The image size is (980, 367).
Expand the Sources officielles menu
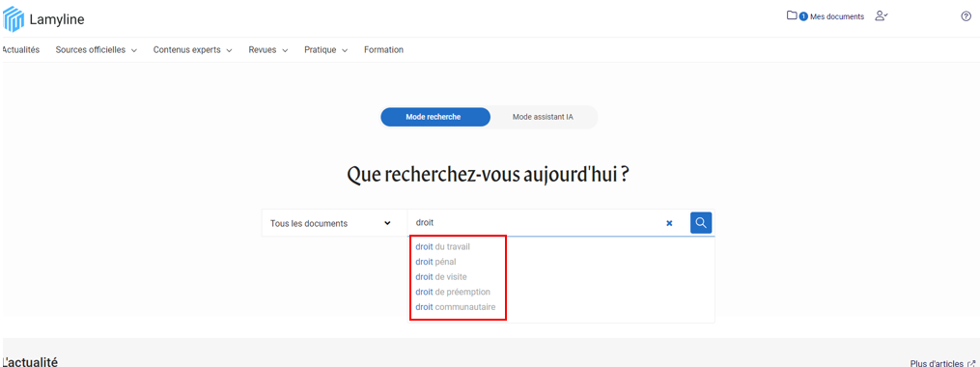point(97,50)
